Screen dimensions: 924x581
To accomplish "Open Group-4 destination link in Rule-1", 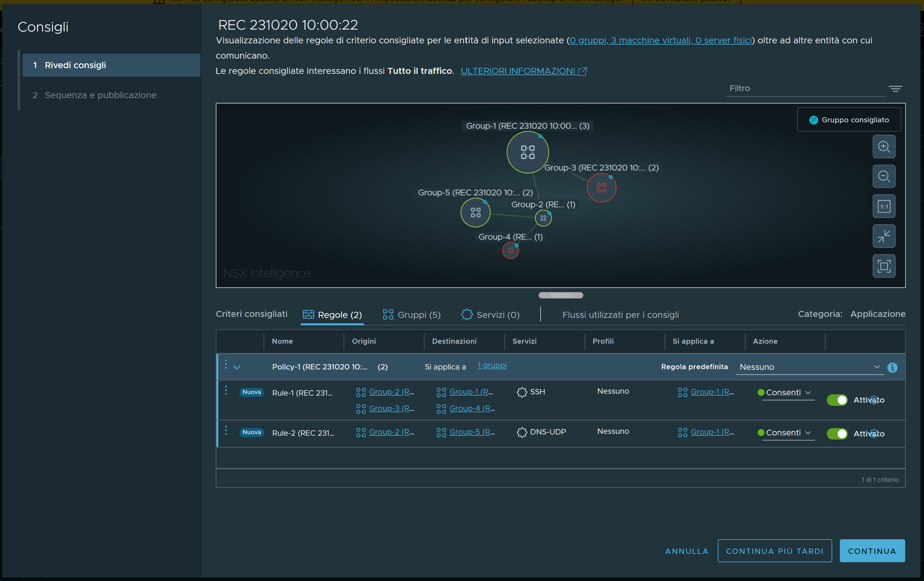I will (472, 408).
